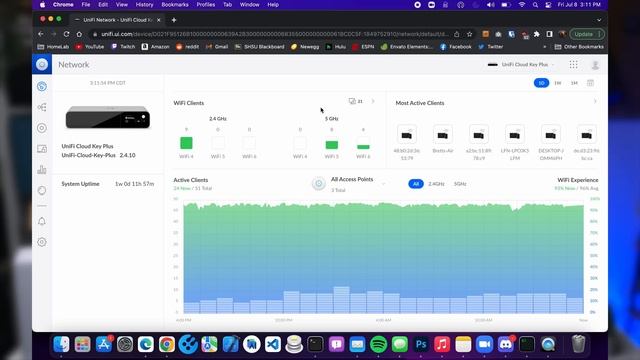
Task: Open Photoshop from the Dock
Action: 421,344
